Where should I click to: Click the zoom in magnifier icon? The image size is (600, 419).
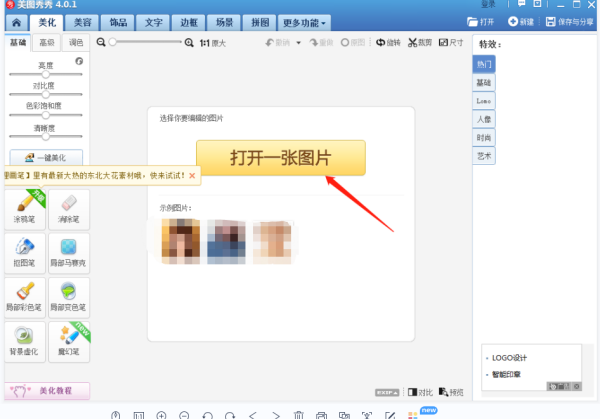[x=189, y=42]
